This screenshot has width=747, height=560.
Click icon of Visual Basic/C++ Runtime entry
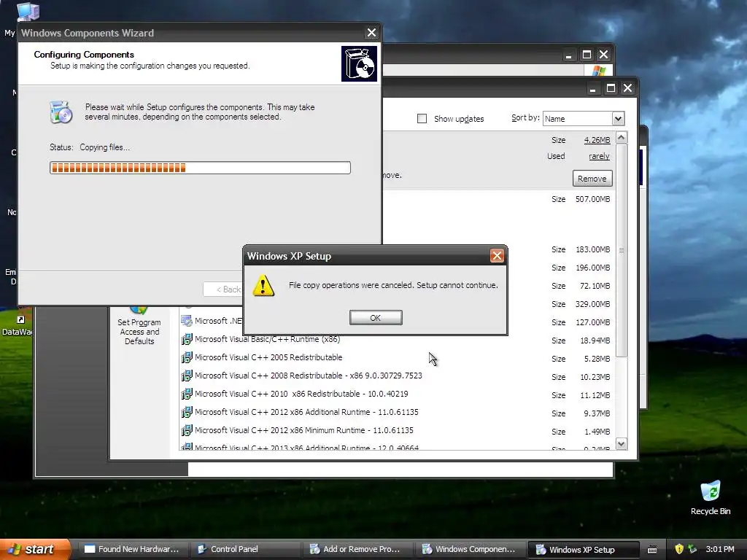187,339
